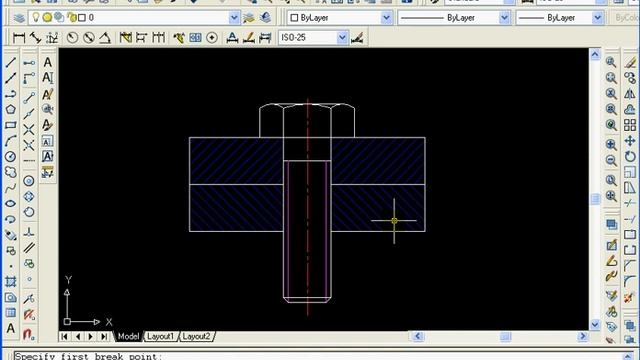The image size is (640, 360).
Task: Switch to the Model tab
Action: pos(129,336)
